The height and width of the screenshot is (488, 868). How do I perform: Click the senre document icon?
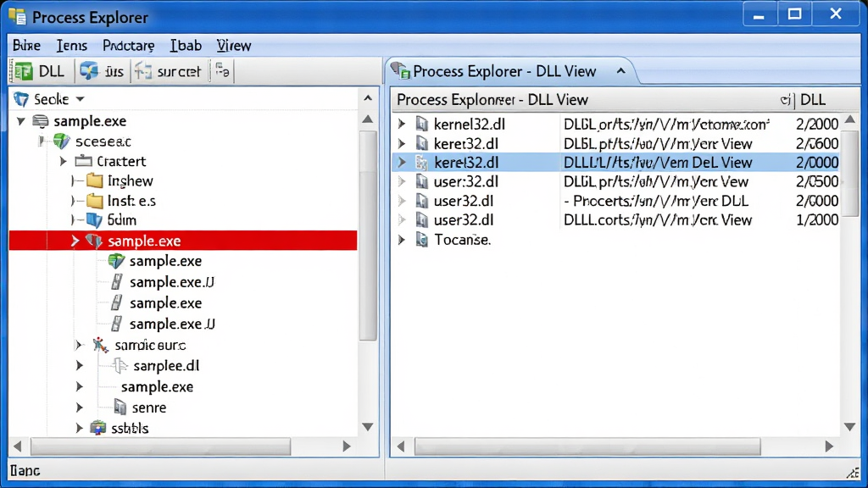pyautogui.click(x=120, y=408)
